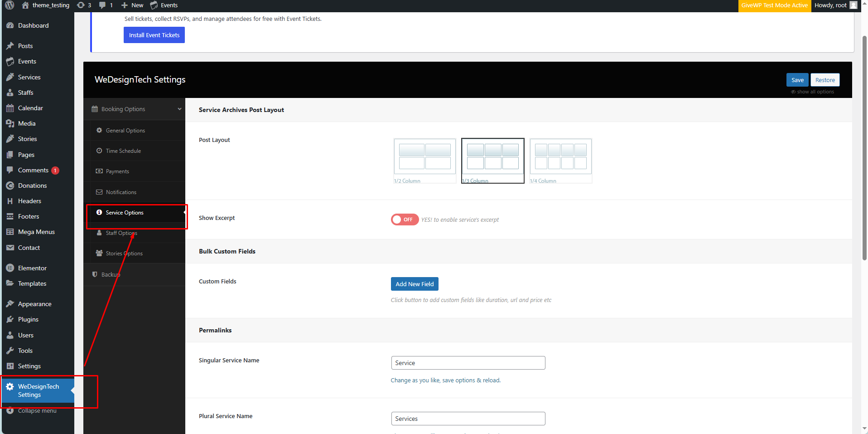This screenshot has height=434, width=868.
Task: Open the Headers menu
Action: [x=38, y=201]
